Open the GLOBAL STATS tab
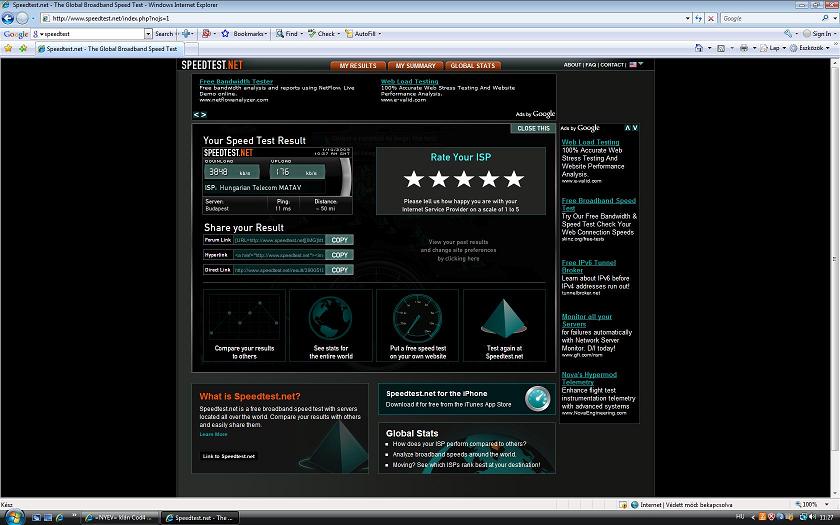Image resolution: width=840 pixels, height=525 pixels. point(473,65)
